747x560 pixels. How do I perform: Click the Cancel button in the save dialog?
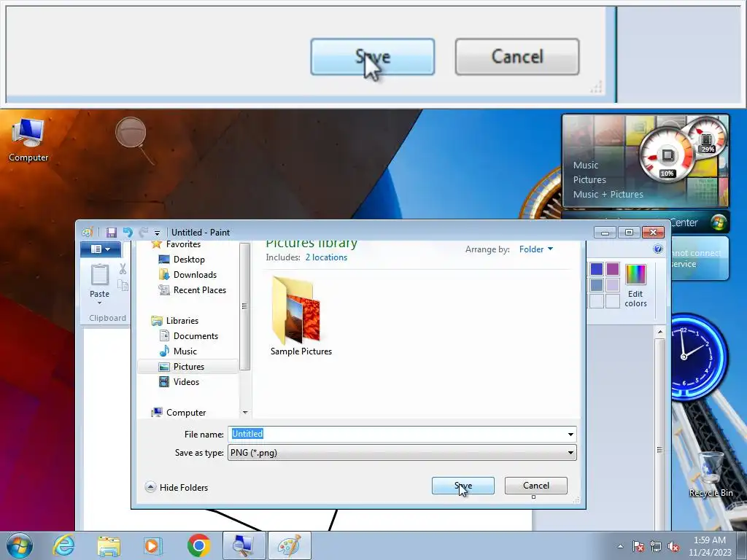coord(536,486)
